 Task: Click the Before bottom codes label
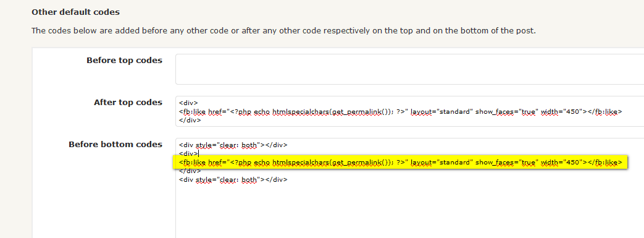pos(115,144)
